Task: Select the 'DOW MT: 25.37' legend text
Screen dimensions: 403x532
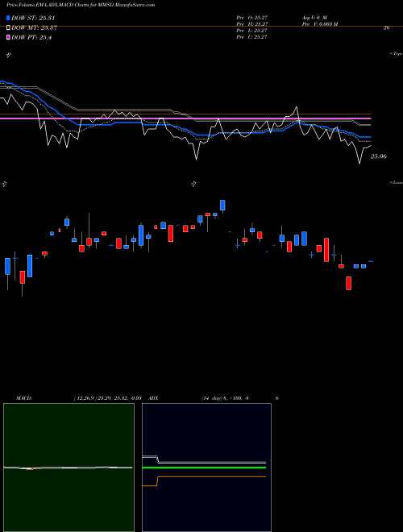Action: (34, 28)
